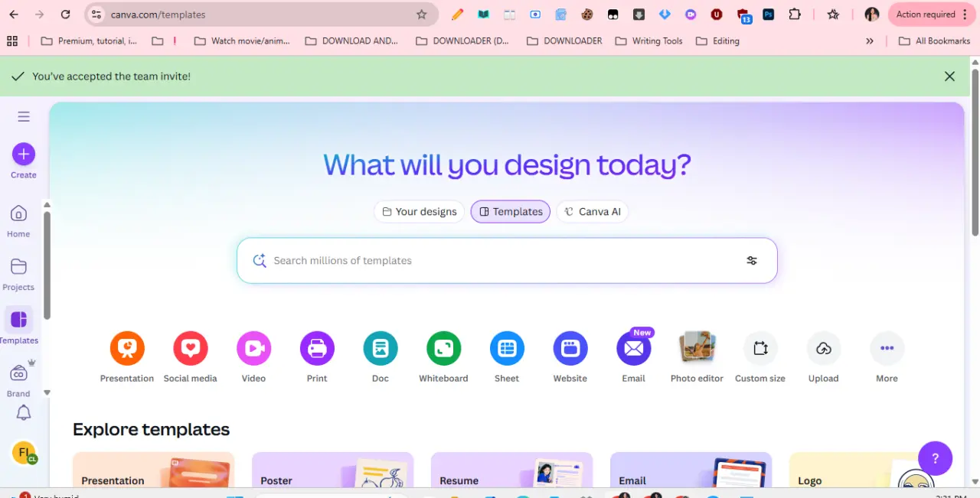Image resolution: width=980 pixels, height=498 pixels.
Task: Open the purple help question mark button
Action: [x=935, y=458]
